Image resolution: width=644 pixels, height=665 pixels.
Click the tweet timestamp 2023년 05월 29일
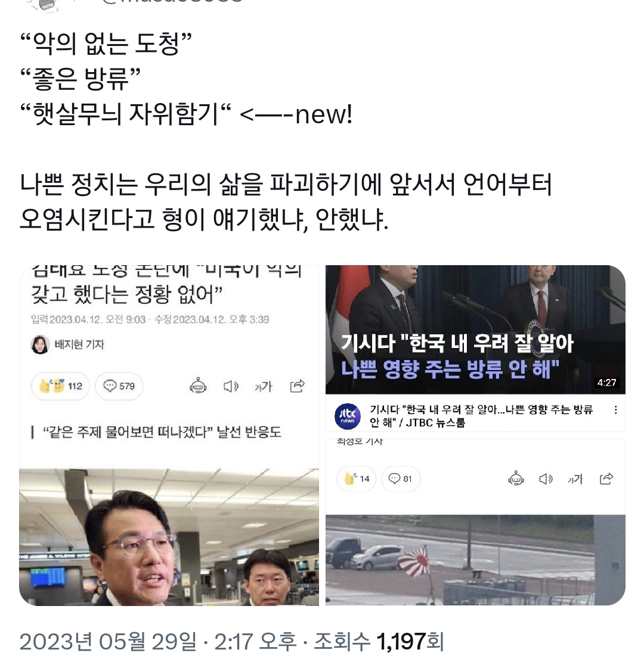108,642
